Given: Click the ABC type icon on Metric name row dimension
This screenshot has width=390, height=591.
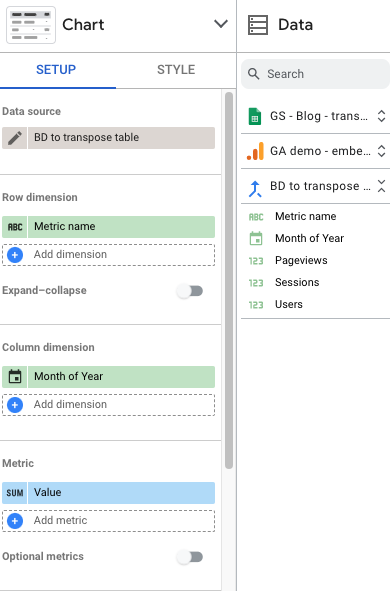Looking at the screenshot, I should click(x=15, y=227).
